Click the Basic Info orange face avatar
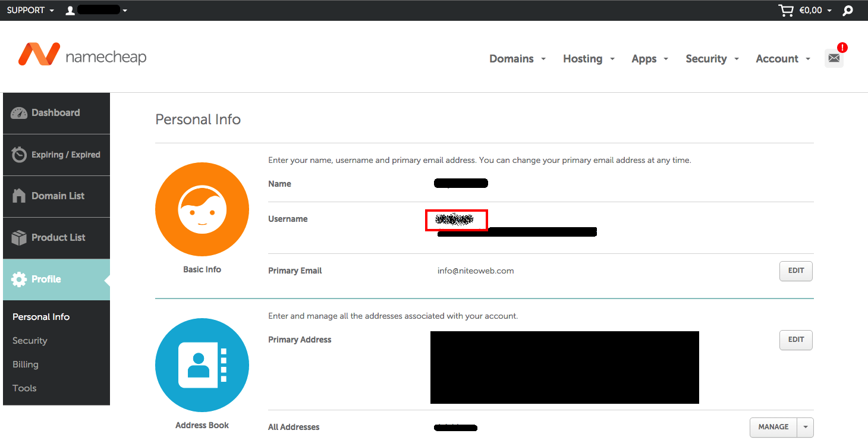This screenshot has width=868, height=446. (x=202, y=209)
